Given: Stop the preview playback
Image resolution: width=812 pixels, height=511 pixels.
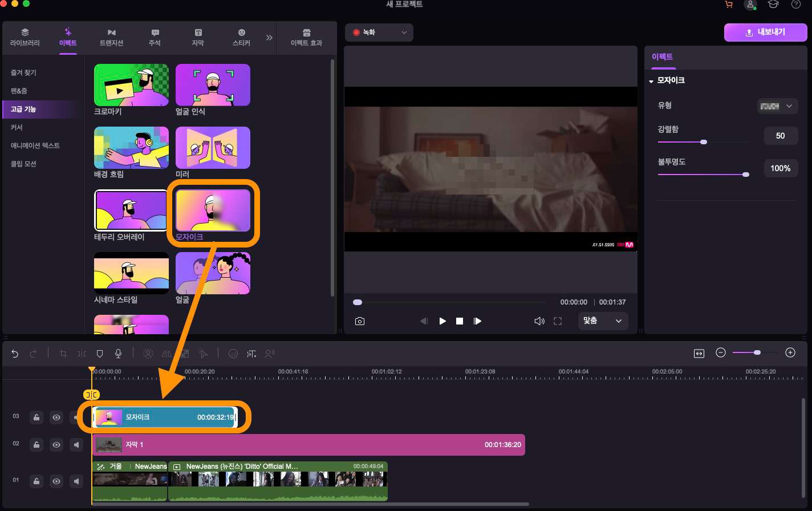Looking at the screenshot, I should click(x=460, y=321).
